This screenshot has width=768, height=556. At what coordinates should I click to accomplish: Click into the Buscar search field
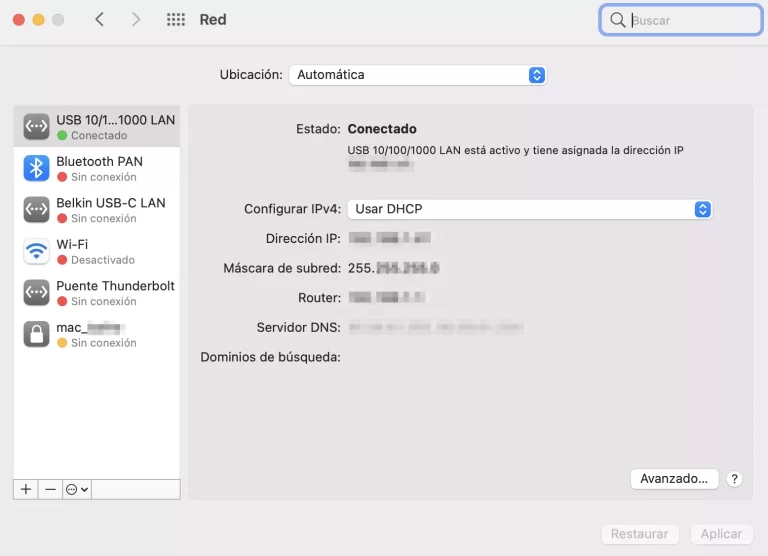click(x=690, y=20)
